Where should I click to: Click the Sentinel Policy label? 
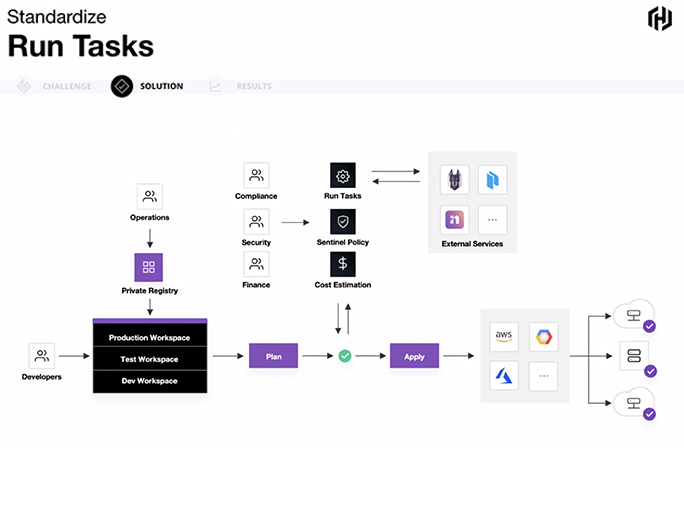pyautogui.click(x=343, y=242)
